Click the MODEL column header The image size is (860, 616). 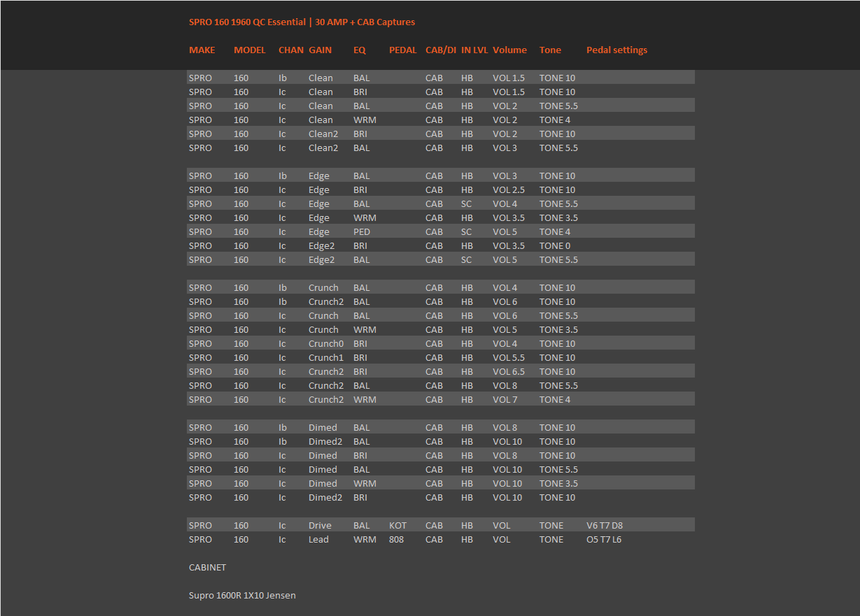[250, 50]
